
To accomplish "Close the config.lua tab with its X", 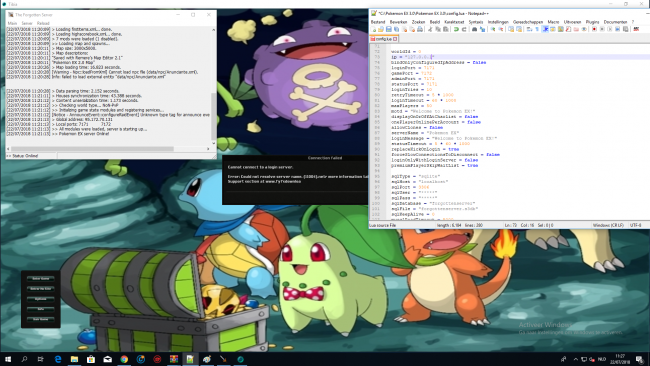I will 395,39.
